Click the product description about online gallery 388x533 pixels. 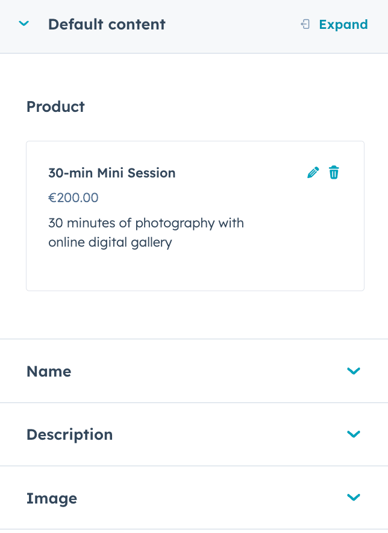click(x=146, y=233)
